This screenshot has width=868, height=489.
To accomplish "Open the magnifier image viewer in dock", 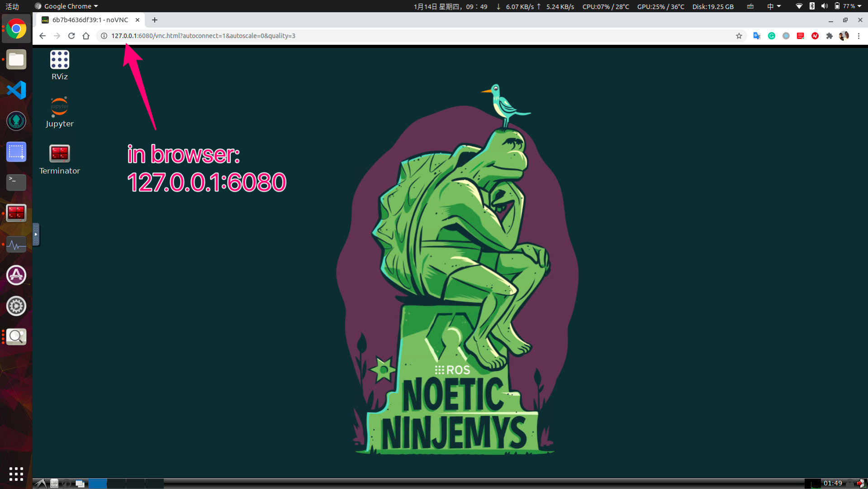I will pyautogui.click(x=16, y=336).
